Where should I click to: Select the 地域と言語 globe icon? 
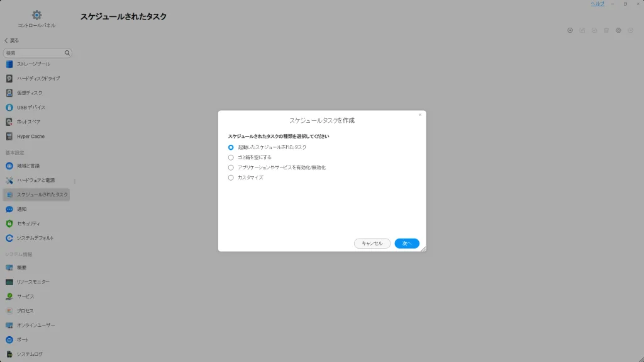9,166
